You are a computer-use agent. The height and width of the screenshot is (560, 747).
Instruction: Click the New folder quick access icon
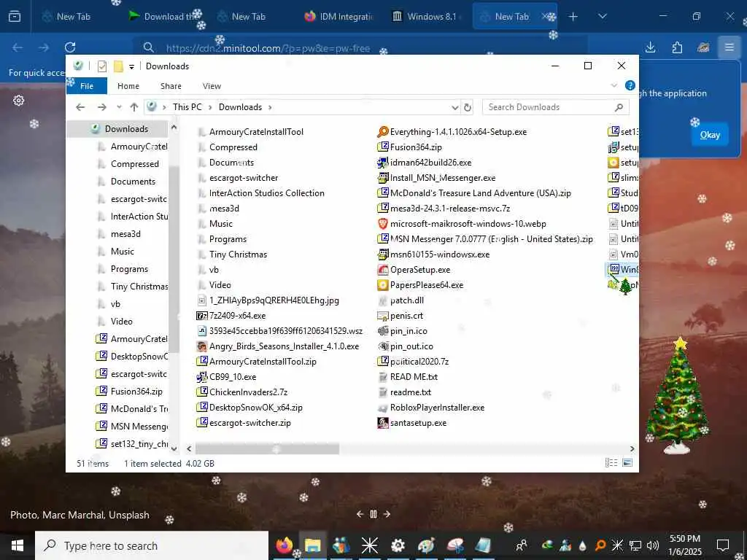(119, 66)
